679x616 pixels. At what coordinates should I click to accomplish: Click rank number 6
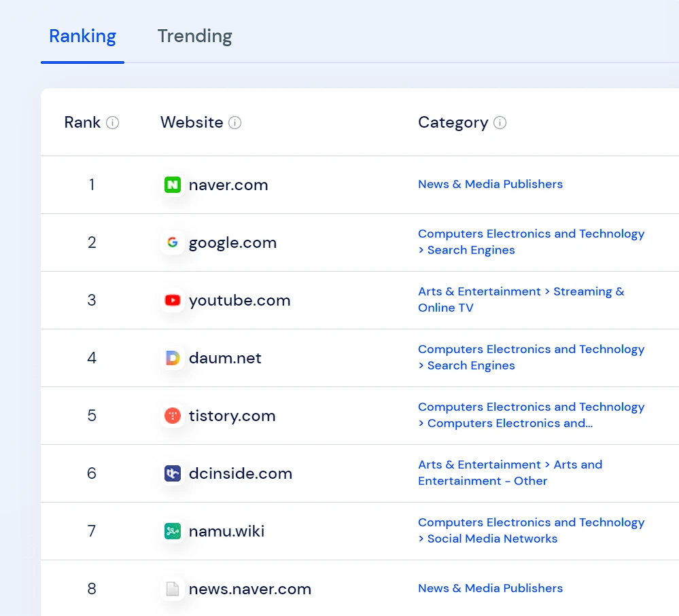(92, 473)
